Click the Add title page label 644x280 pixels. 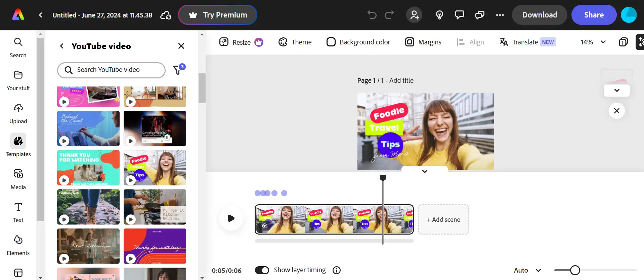tap(401, 80)
